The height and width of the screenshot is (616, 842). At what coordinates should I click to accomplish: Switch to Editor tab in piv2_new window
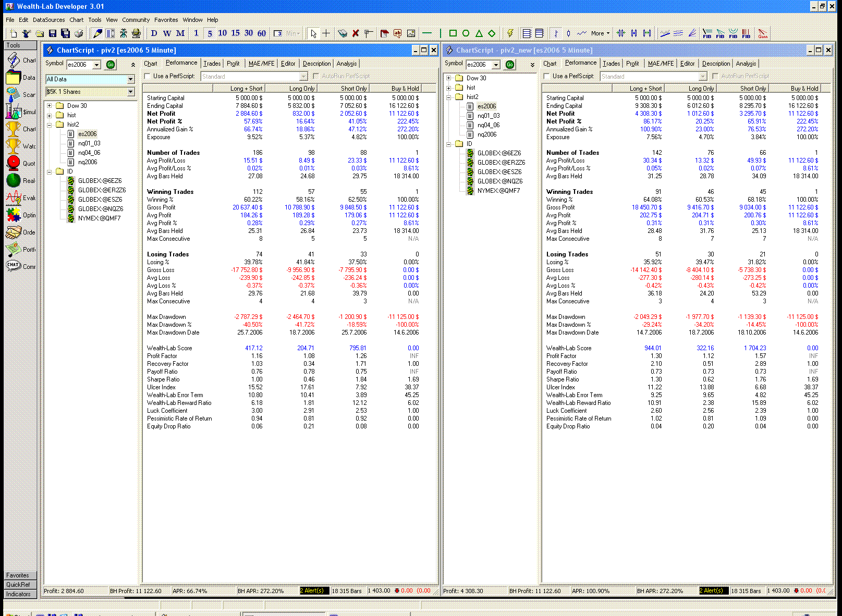coord(688,64)
